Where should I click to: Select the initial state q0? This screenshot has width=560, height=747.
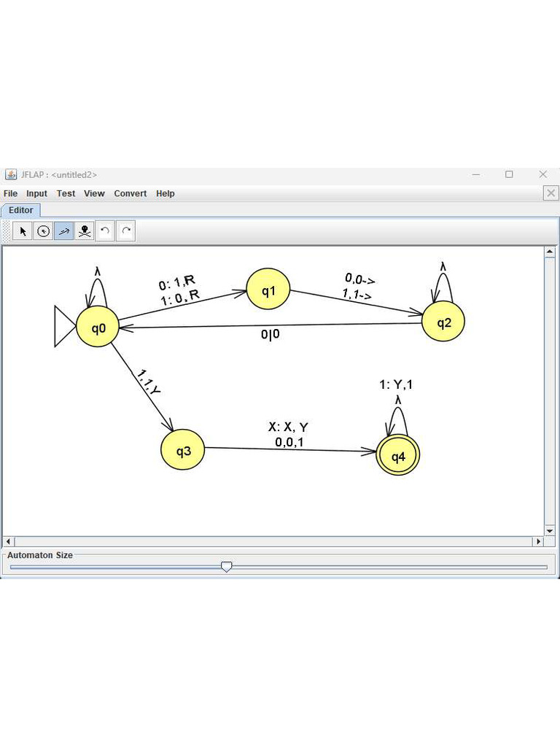click(x=98, y=327)
